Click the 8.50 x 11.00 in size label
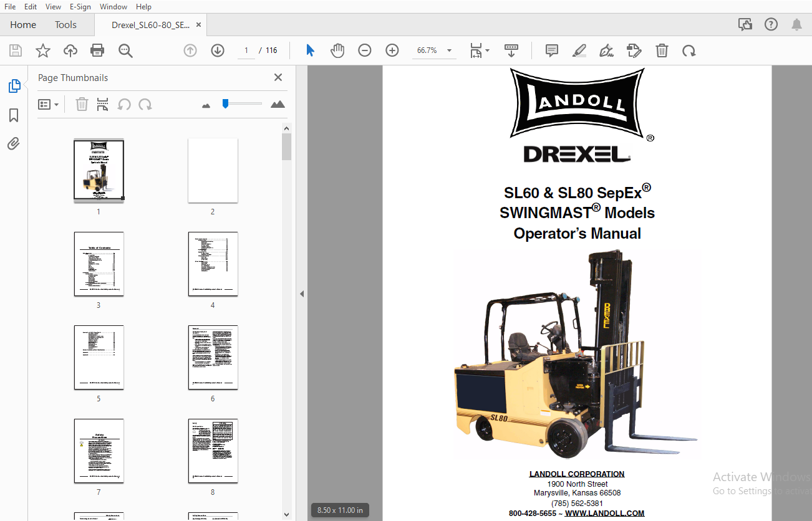The height and width of the screenshot is (521, 812). click(340, 510)
